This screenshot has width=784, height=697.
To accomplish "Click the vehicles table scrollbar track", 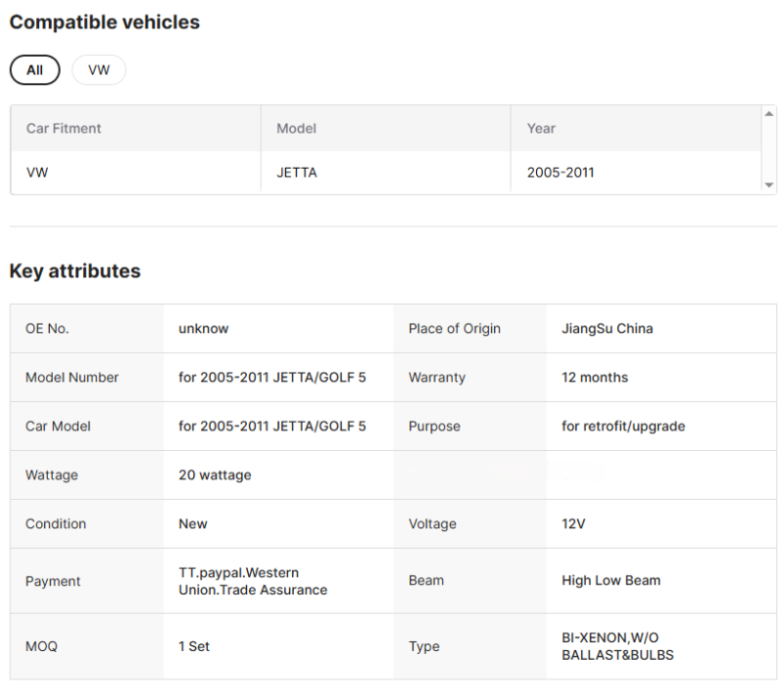I will point(768,149).
